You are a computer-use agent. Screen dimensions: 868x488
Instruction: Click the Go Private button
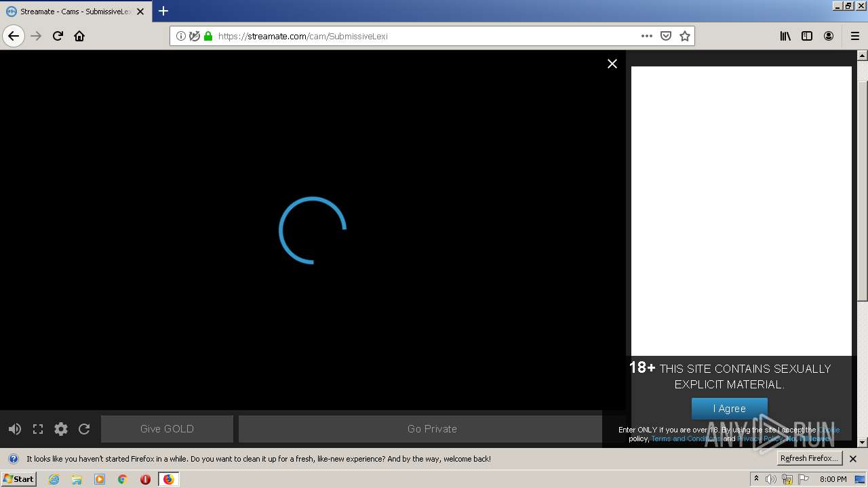[x=432, y=429]
